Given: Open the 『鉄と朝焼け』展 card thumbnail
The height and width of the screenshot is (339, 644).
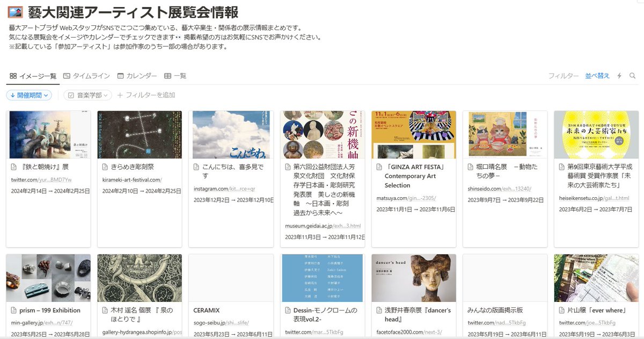Looking at the screenshot, I should click(48, 135).
